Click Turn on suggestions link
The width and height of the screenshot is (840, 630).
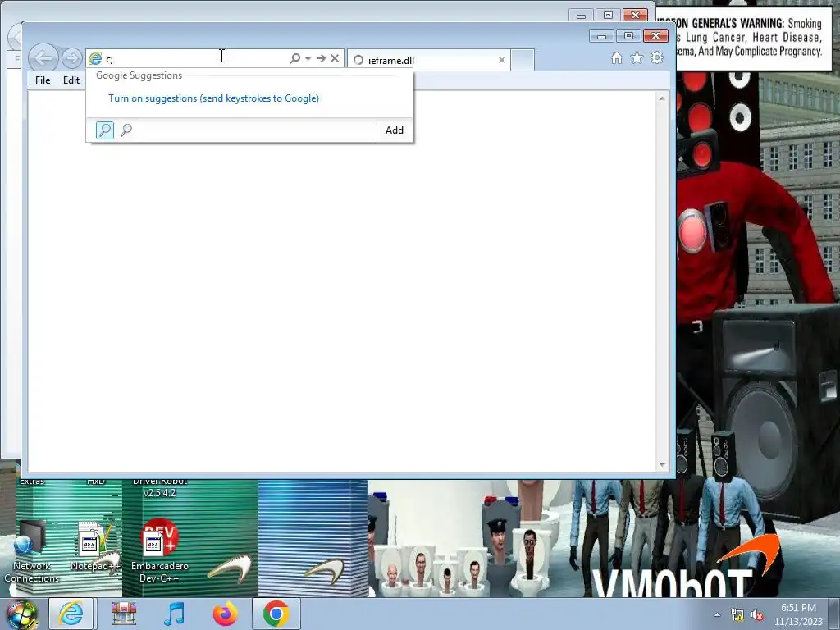coord(214,98)
